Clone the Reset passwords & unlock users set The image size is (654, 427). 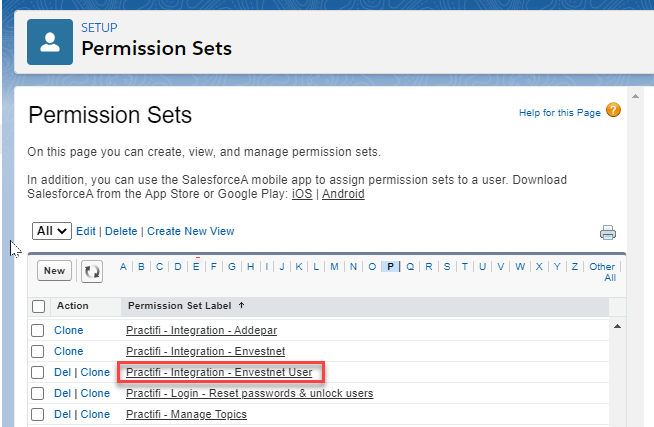[95, 393]
